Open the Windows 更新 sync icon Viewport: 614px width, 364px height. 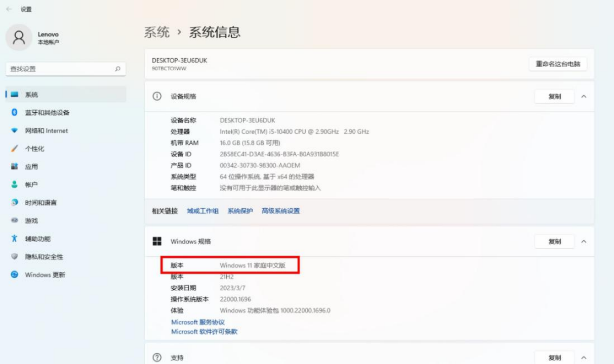tap(14, 275)
